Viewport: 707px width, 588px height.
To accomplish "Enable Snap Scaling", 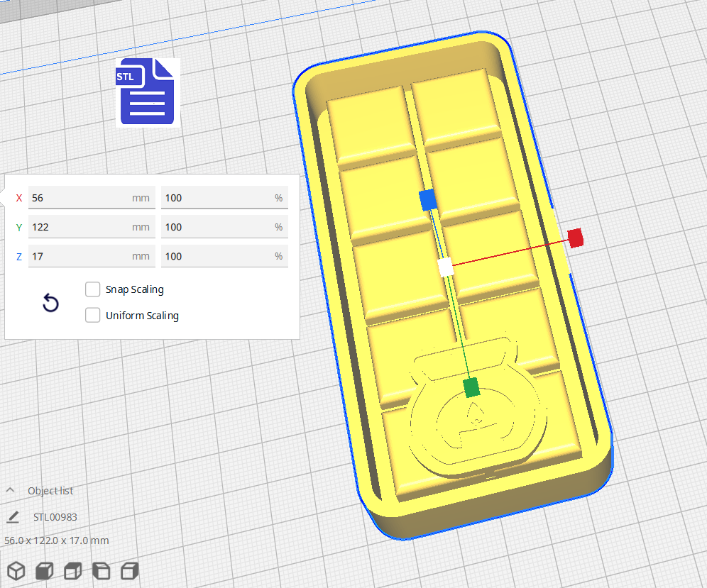I will click(92, 289).
